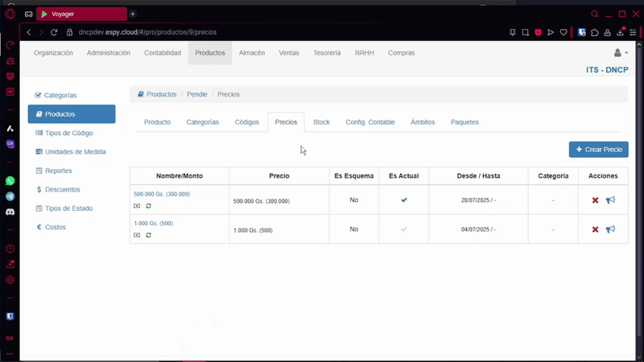Reload the page with the browser refresh button

(54, 32)
